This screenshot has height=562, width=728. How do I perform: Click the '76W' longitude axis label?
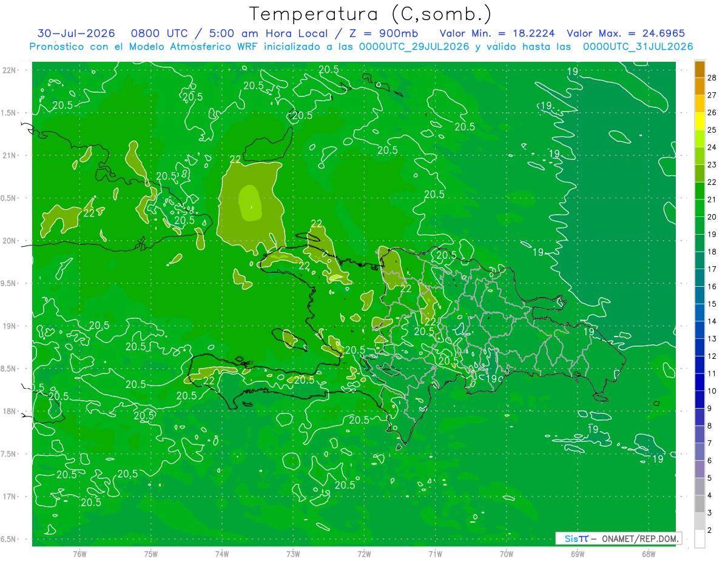(x=79, y=554)
